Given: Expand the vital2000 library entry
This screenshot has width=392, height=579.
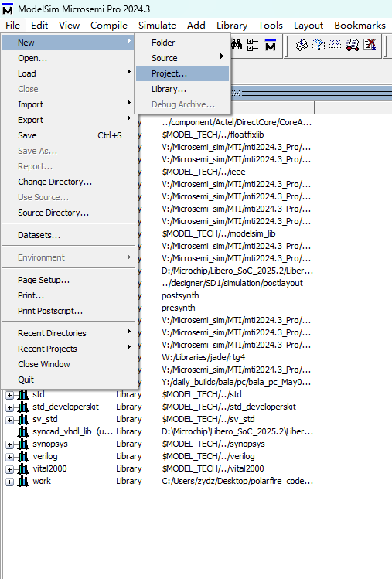Looking at the screenshot, I should 9,469.
